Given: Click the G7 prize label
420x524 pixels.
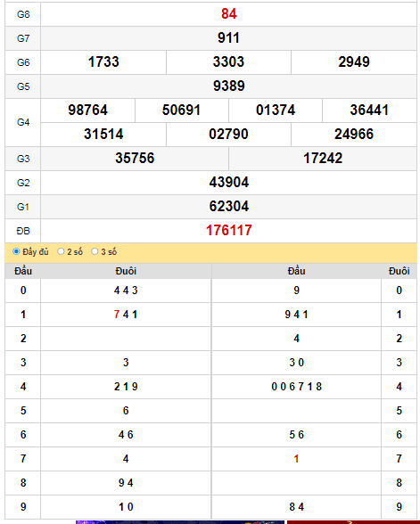Looking at the screenshot, I should tap(23, 38).
